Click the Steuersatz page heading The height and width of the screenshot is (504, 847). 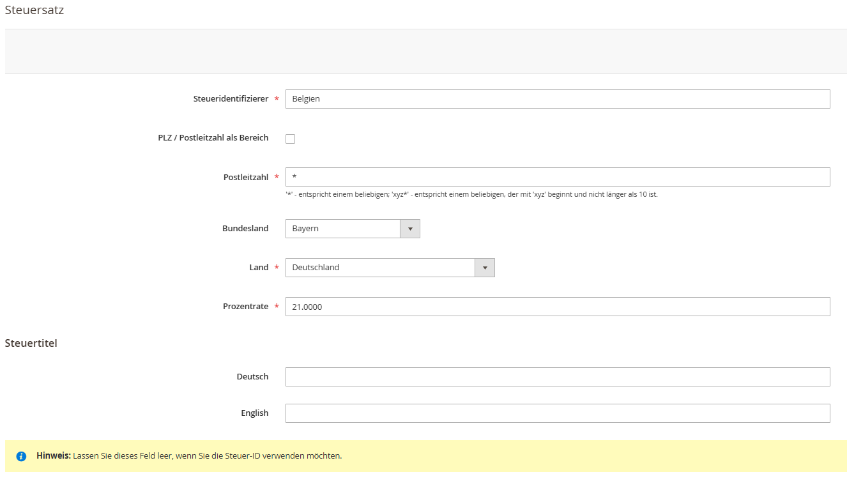(34, 10)
